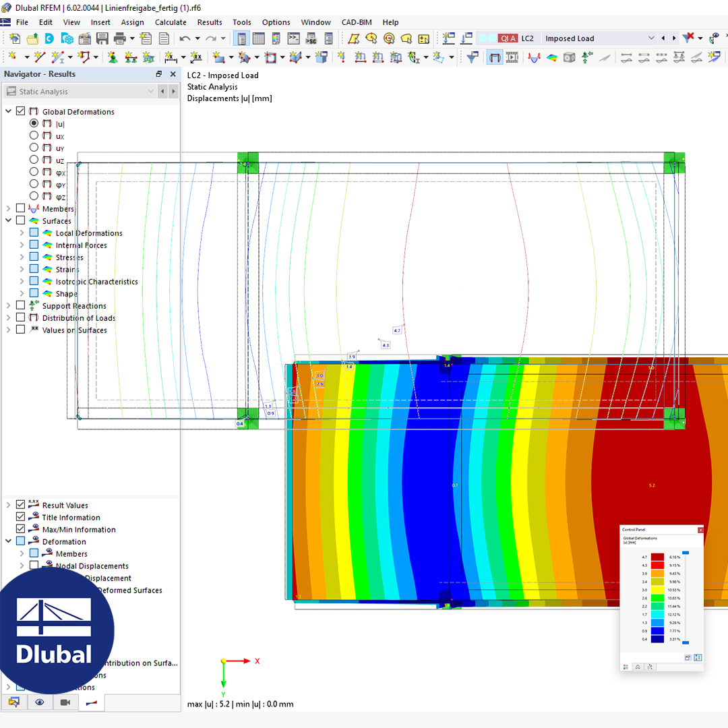This screenshot has height=728, width=728.
Task: Uncheck the Title Information checkbox
Action: click(x=20, y=517)
